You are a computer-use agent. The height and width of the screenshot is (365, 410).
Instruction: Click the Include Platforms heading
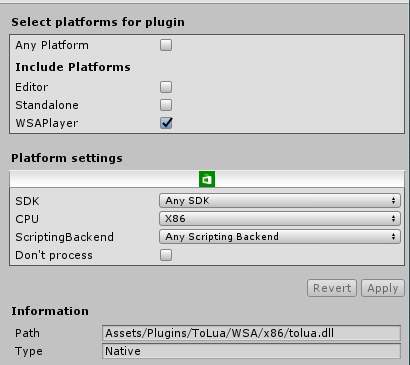tap(73, 67)
